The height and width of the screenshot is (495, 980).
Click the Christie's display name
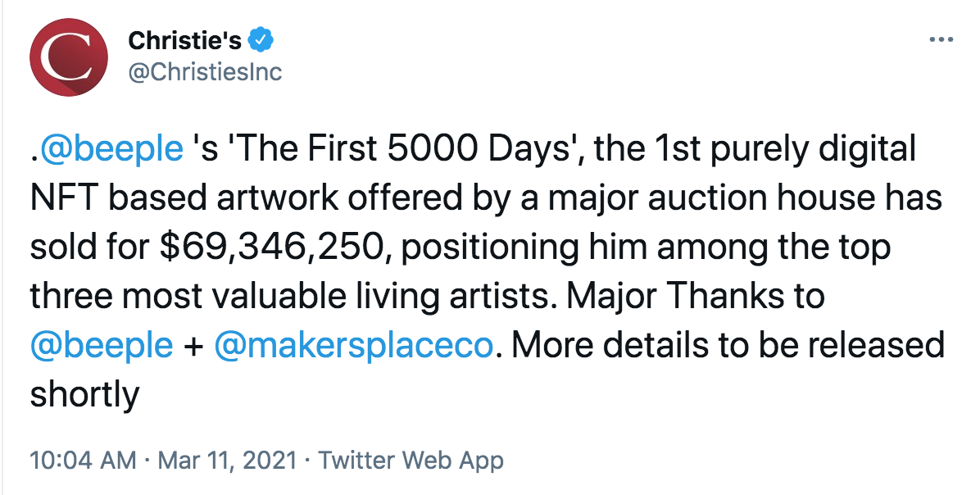tap(185, 40)
